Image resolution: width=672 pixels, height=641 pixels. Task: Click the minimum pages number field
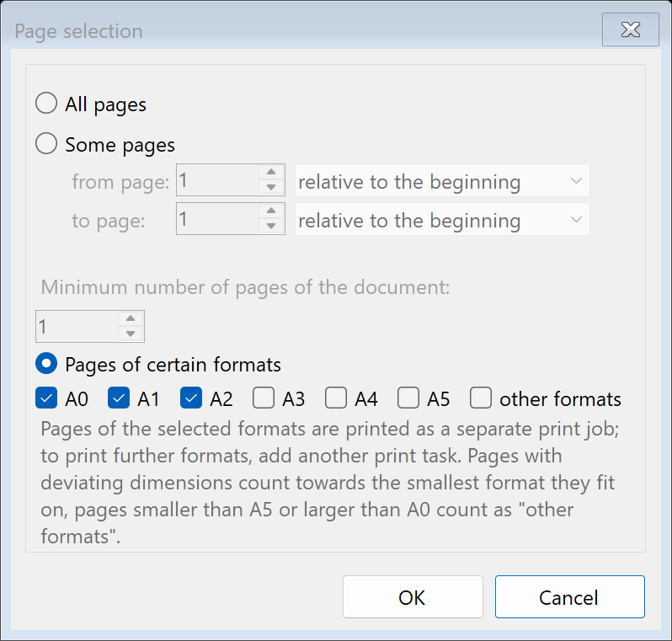click(x=77, y=326)
